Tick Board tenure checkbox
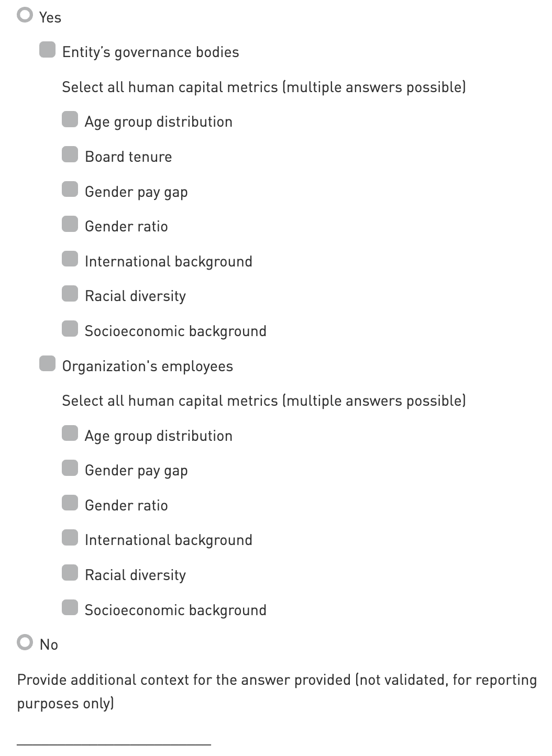Image resolution: width=552 pixels, height=756 pixels. pyautogui.click(x=70, y=154)
